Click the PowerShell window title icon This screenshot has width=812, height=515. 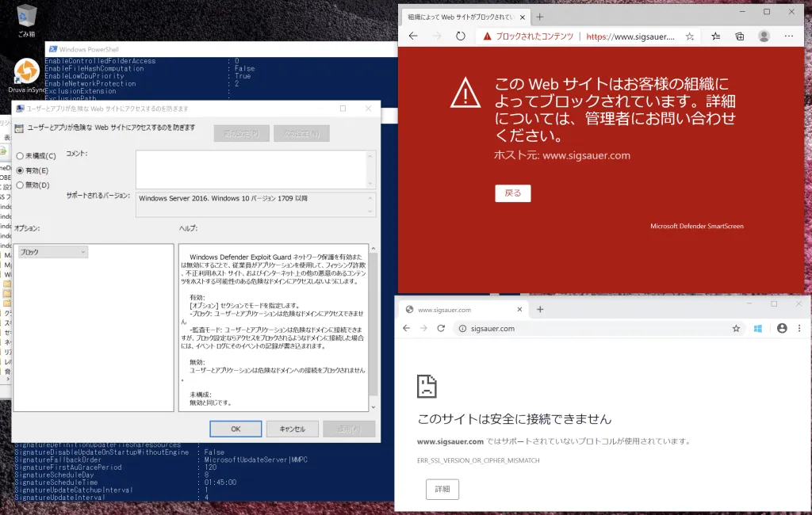click(x=53, y=49)
